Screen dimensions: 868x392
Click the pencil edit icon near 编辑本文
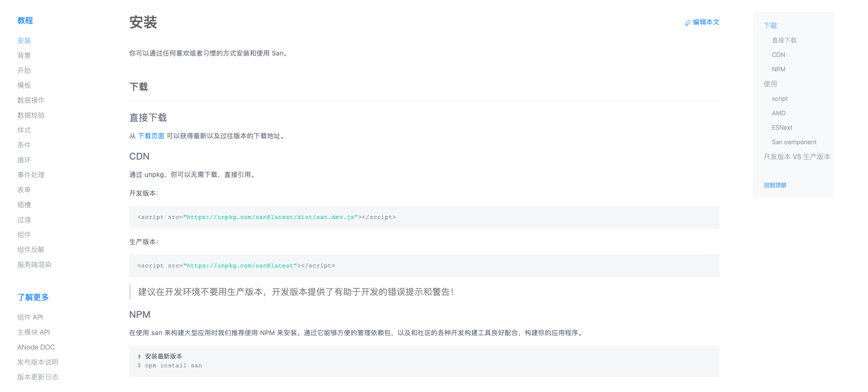tap(687, 23)
